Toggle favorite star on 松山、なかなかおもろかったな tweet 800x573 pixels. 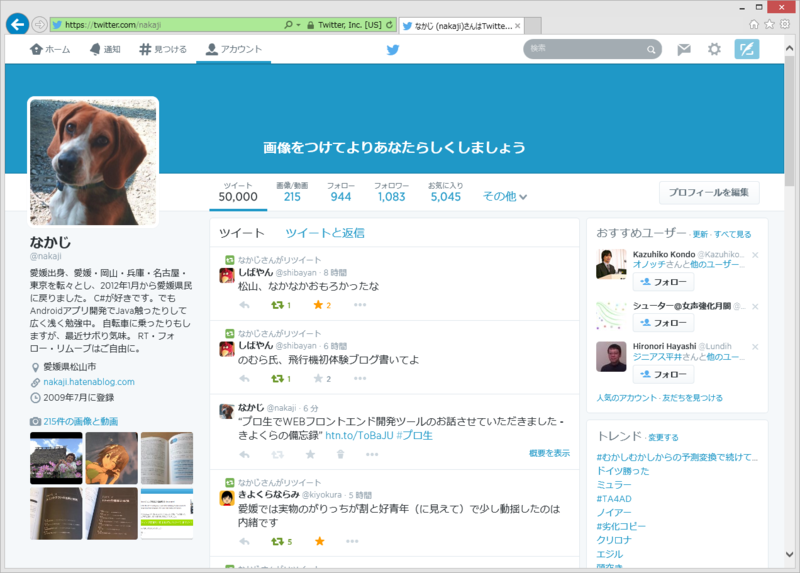coord(318,305)
